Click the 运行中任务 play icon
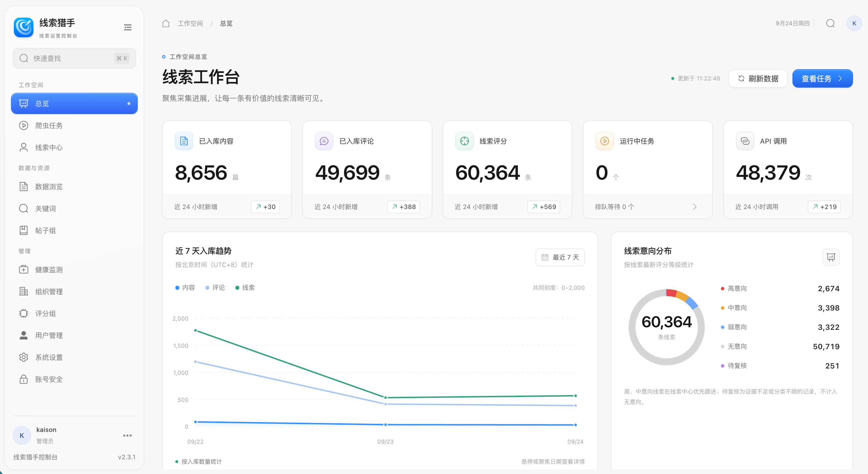Viewport: 868px width, 474px height. pyautogui.click(x=604, y=141)
